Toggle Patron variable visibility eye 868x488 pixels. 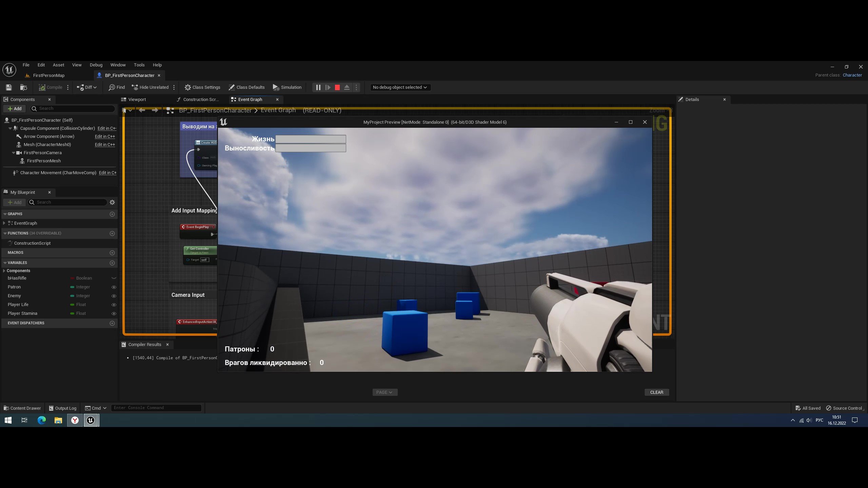click(x=114, y=287)
